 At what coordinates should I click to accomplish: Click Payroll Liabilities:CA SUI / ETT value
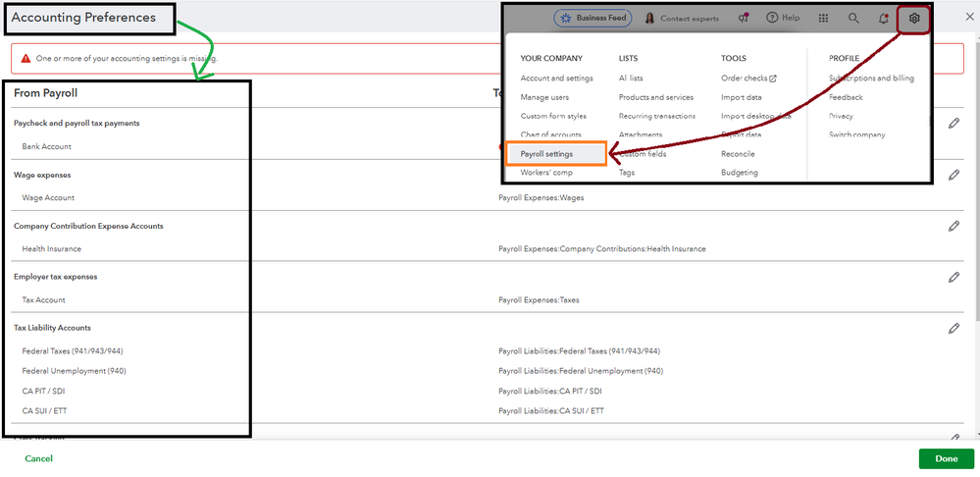pos(551,411)
